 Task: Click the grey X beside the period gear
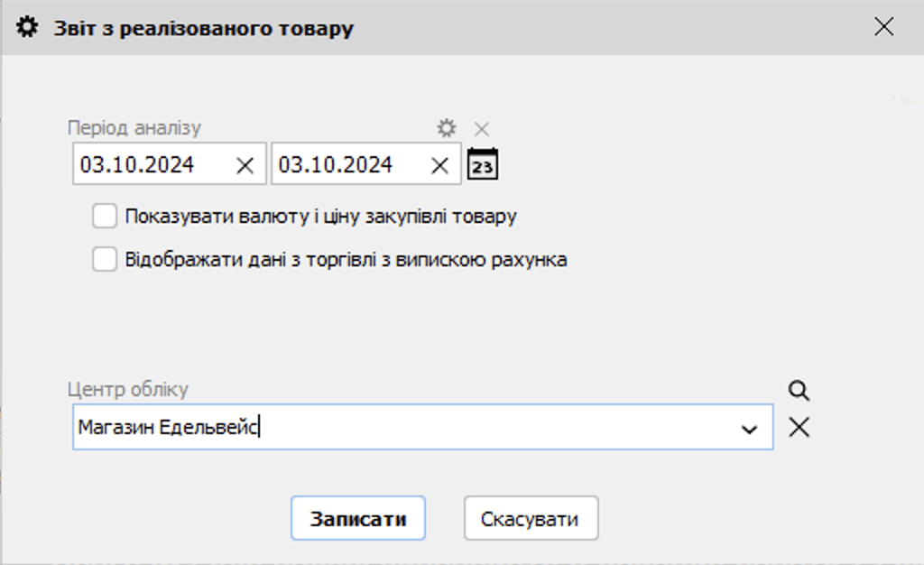482,128
